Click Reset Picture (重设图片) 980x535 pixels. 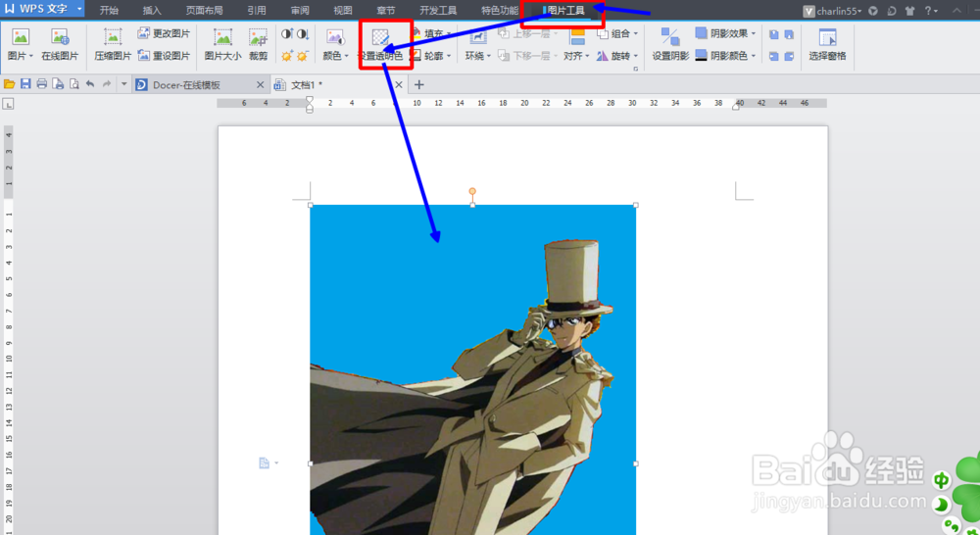(164, 56)
